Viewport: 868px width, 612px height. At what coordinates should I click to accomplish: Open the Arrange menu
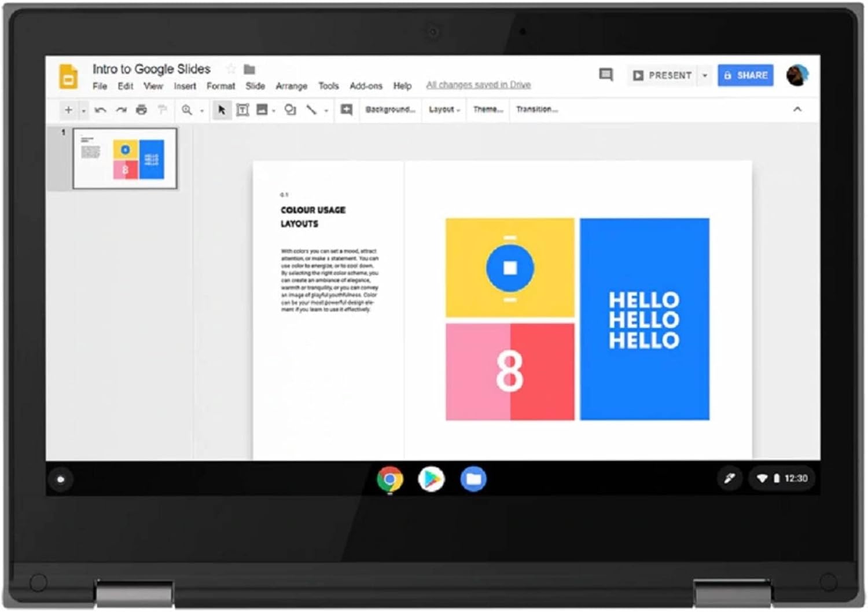[291, 86]
